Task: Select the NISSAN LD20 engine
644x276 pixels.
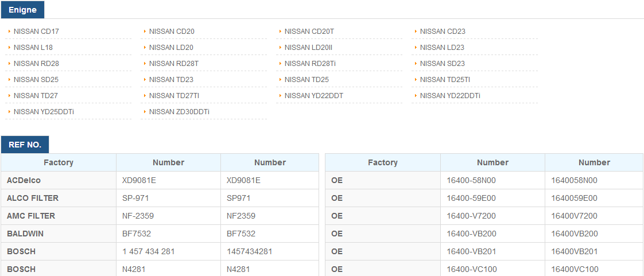Action: [x=171, y=47]
